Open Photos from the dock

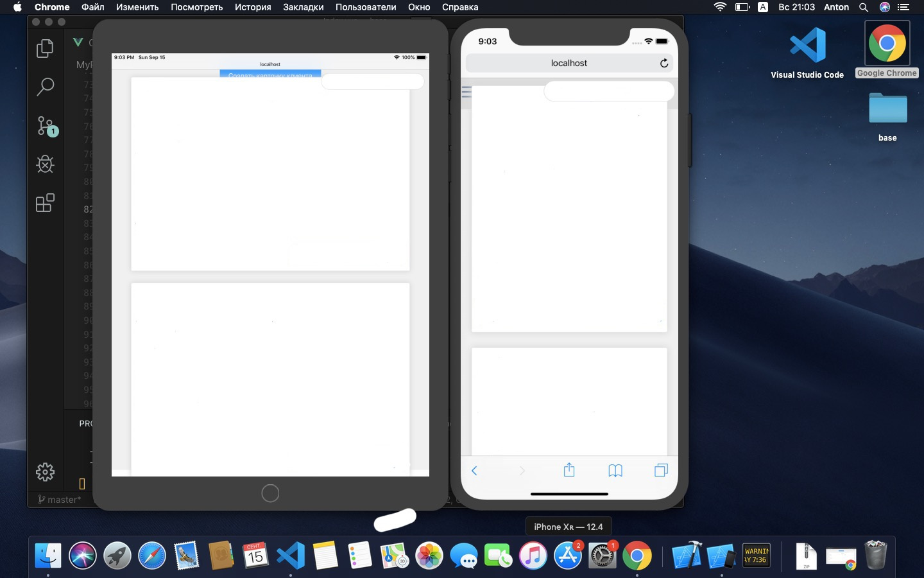pyautogui.click(x=429, y=556)
